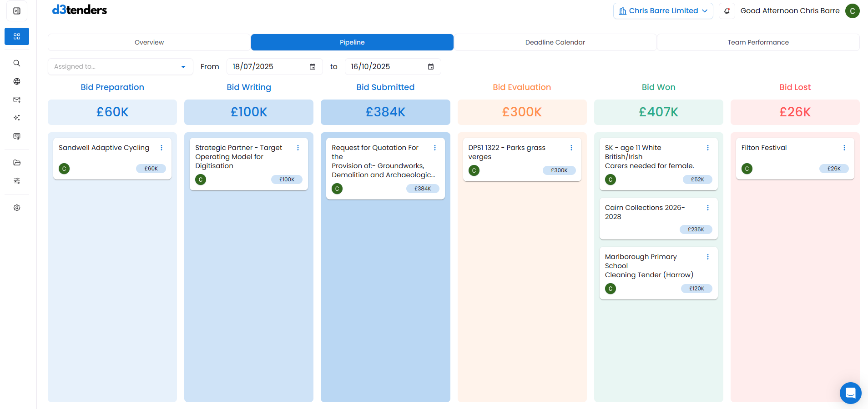The image size is (868, 409).
Task: Open the filter settings icon in the sidebar
Action: tap(17, 181)
